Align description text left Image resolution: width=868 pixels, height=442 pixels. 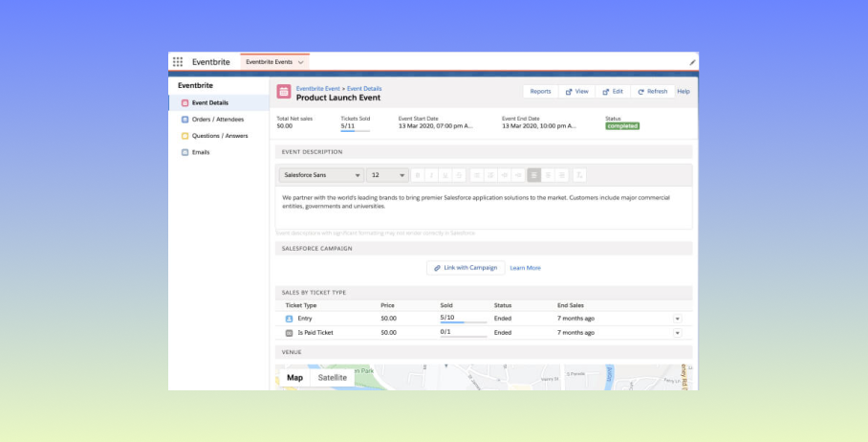[534, 175]
